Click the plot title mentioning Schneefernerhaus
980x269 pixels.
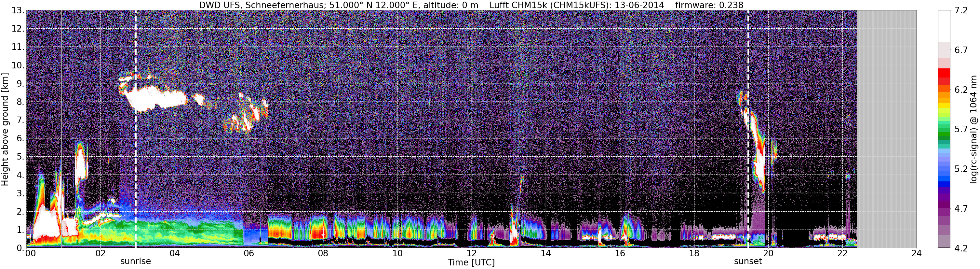pyautogui.click(x=471, y=5)
